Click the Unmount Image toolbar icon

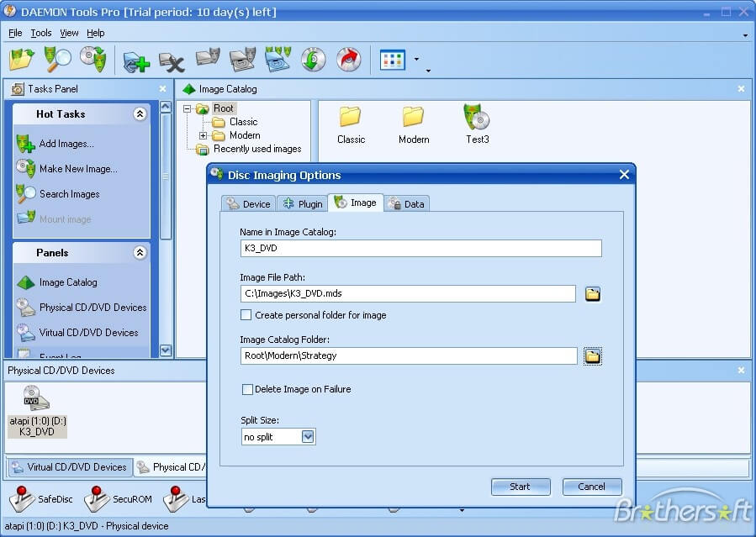coord(243,59)
